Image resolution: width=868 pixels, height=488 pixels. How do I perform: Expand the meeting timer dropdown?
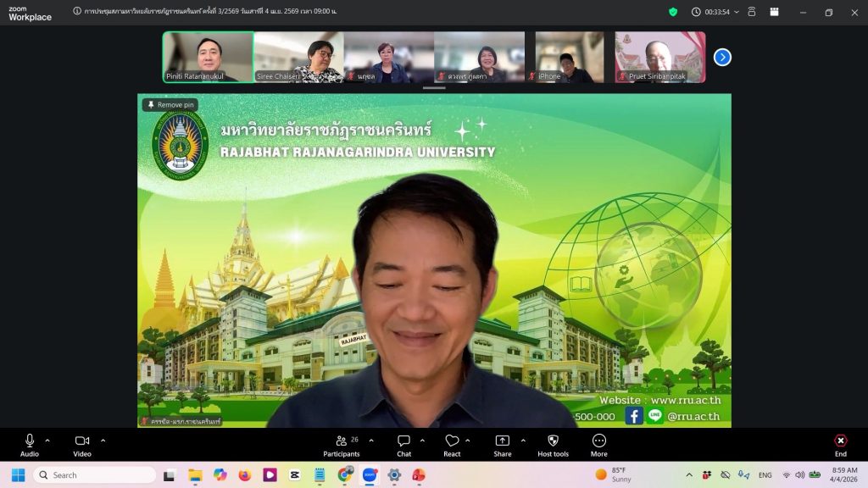click(736, 12)
